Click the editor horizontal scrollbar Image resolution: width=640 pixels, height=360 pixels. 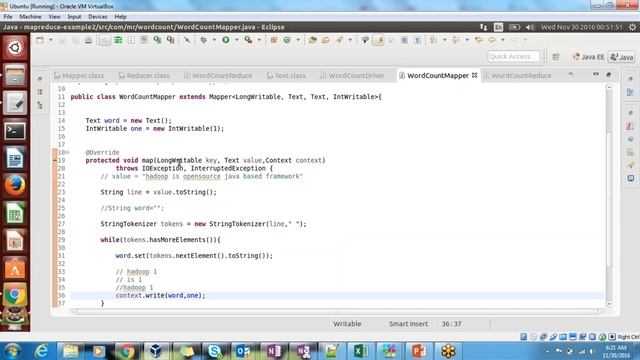coord(337,312)
